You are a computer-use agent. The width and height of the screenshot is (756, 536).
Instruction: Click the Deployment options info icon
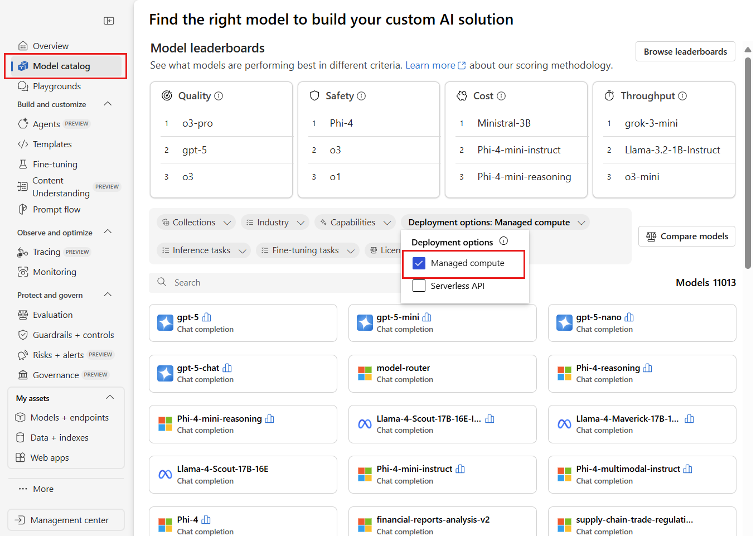tap(503, 241)
